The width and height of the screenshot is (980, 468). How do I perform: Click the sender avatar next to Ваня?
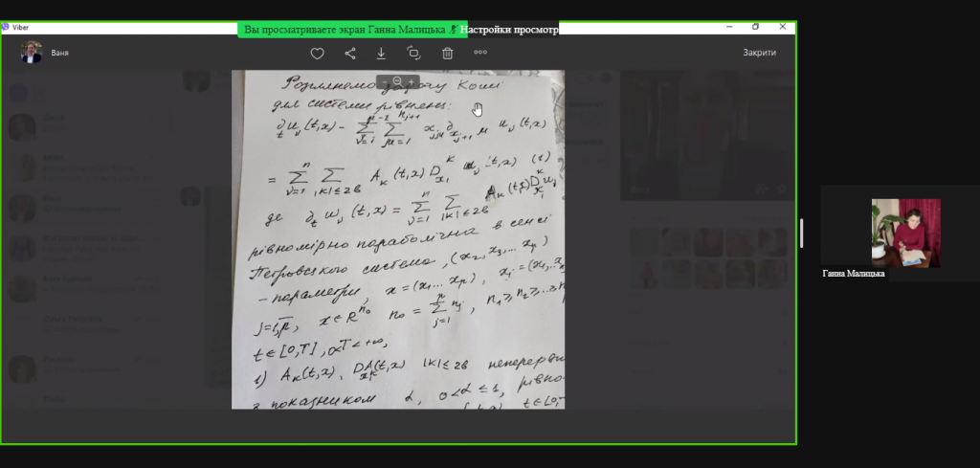[32, 54]
